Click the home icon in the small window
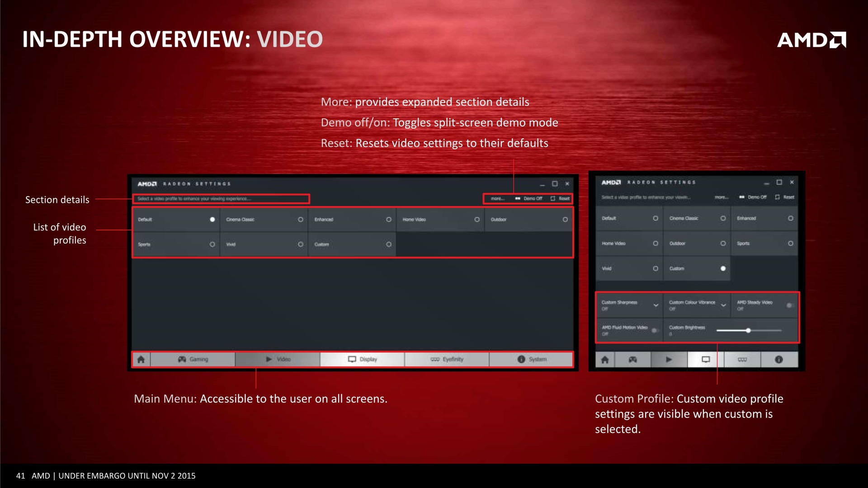Screen dimensions: 868x488 click(605, 360)
